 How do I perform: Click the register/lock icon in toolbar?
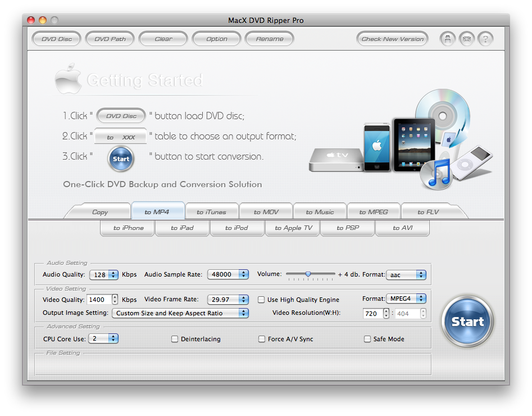coord(448,39)
